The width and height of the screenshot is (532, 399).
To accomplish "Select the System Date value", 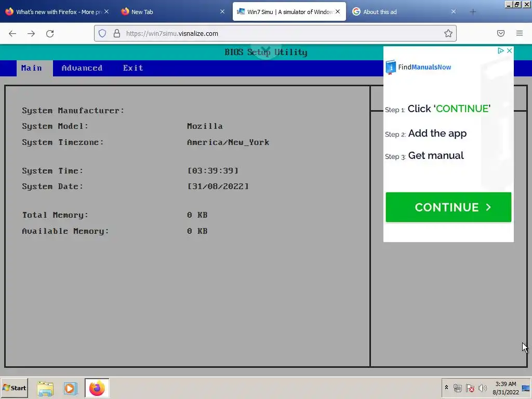I will (x=218, y=187).
